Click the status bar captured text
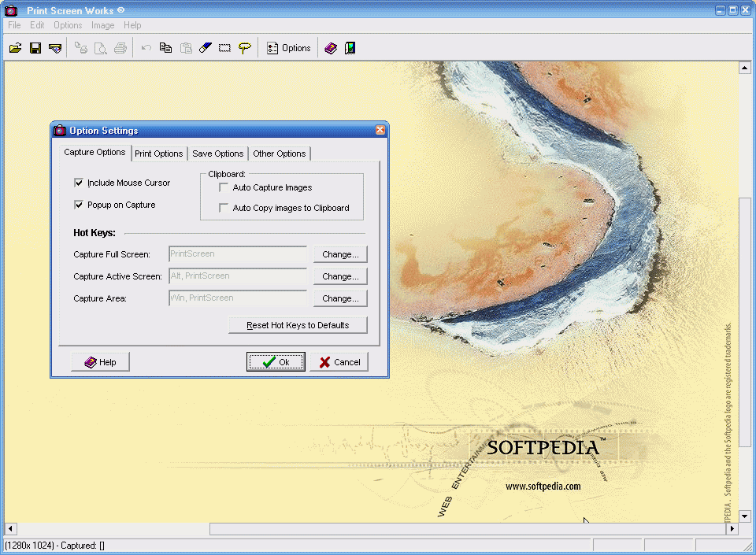Viewport: 756px width, 555px height. 54,546
